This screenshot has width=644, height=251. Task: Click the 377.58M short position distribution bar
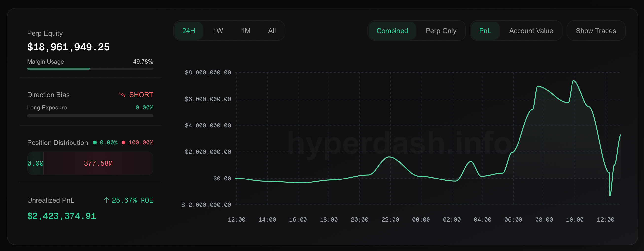point(98,163)
